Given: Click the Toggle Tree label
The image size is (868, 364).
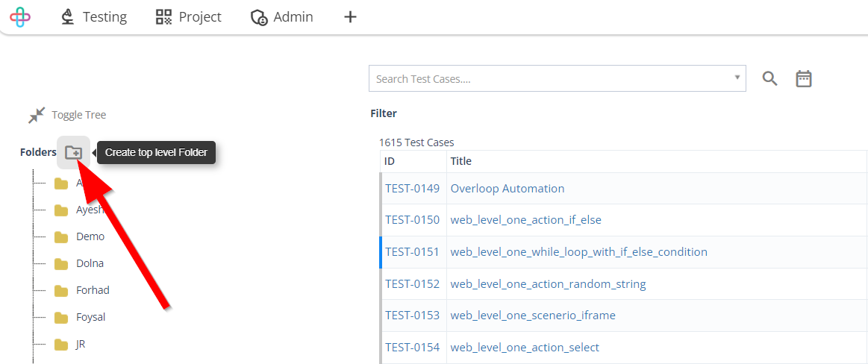Looking at the screenshot, I should coord(78,115).
